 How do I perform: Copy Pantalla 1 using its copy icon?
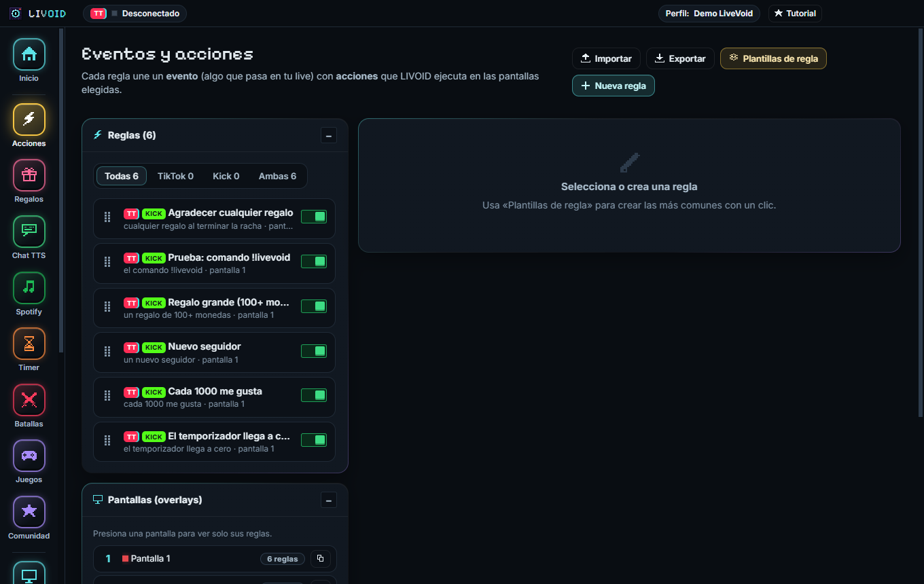click(320, 559)
